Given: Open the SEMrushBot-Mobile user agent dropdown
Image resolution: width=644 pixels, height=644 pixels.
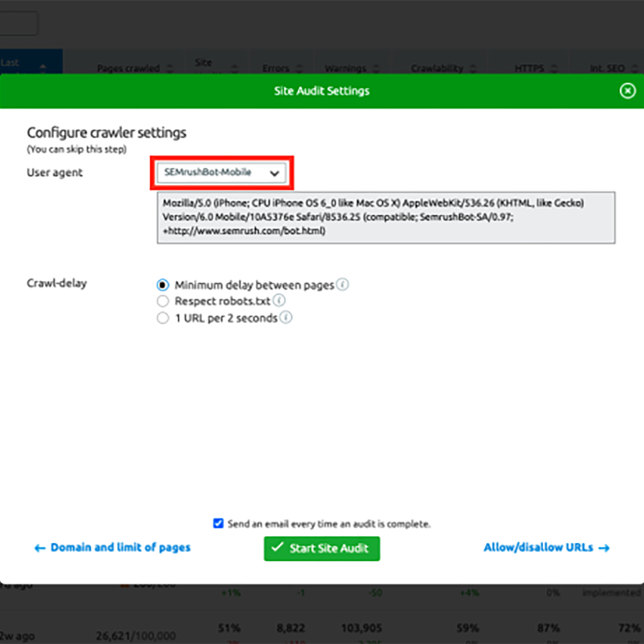Looking at the screenshot, I should (x=221, y=172).
